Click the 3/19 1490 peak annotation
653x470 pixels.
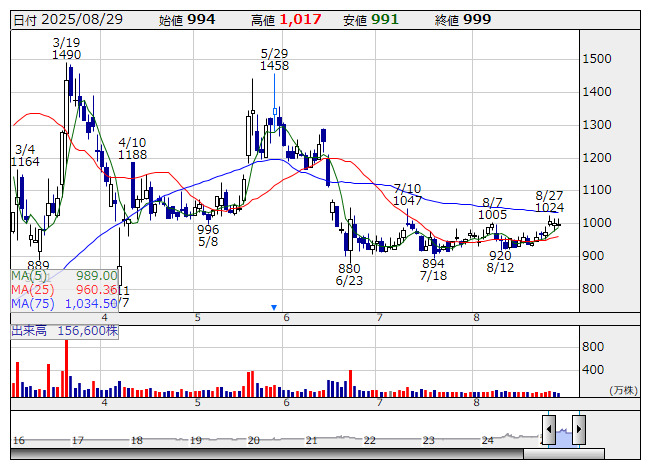pyautogui.click(x=66, y=49)
